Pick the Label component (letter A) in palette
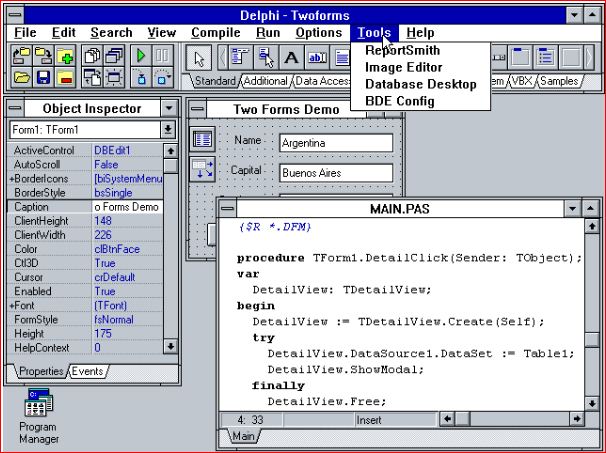This screenshot has height=453, width=606. click(x=292, y=57)
